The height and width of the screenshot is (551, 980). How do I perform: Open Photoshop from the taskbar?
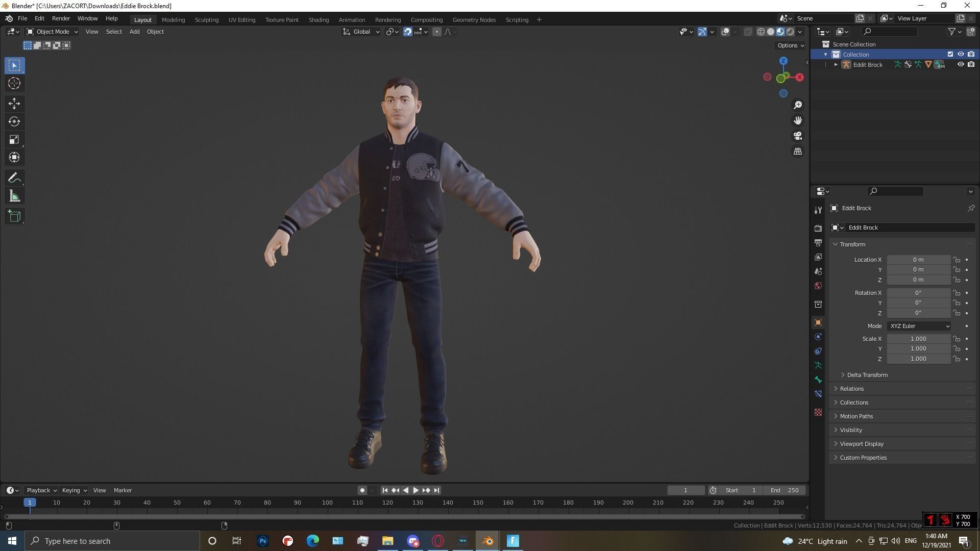pyautogui.click(x=262, y=541)
